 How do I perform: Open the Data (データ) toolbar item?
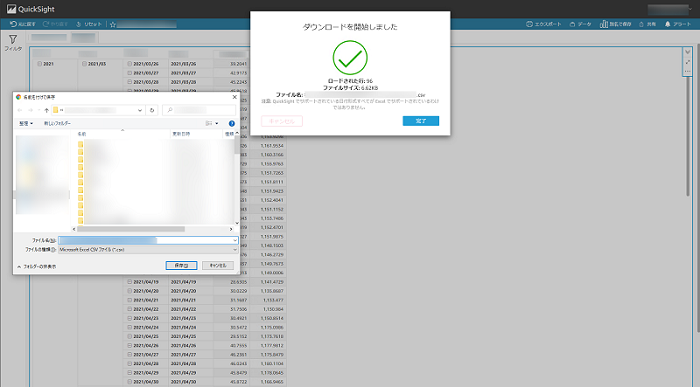pos(580,24)
